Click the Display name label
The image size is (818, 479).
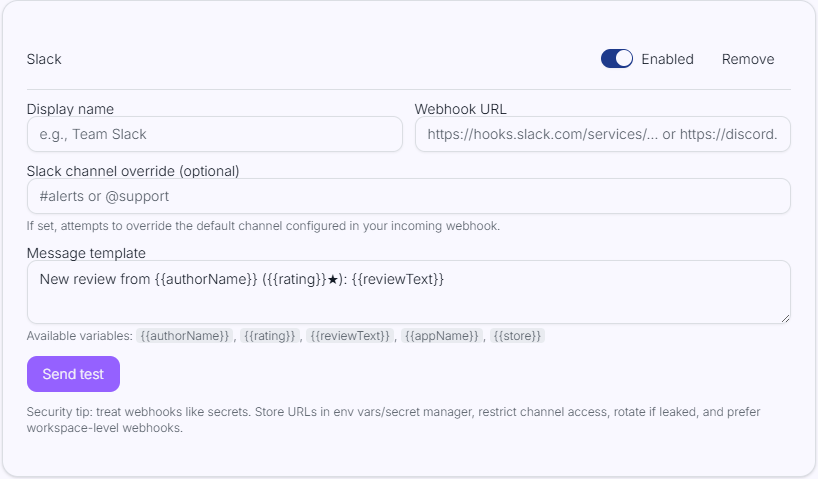click(x=70, y=109)
